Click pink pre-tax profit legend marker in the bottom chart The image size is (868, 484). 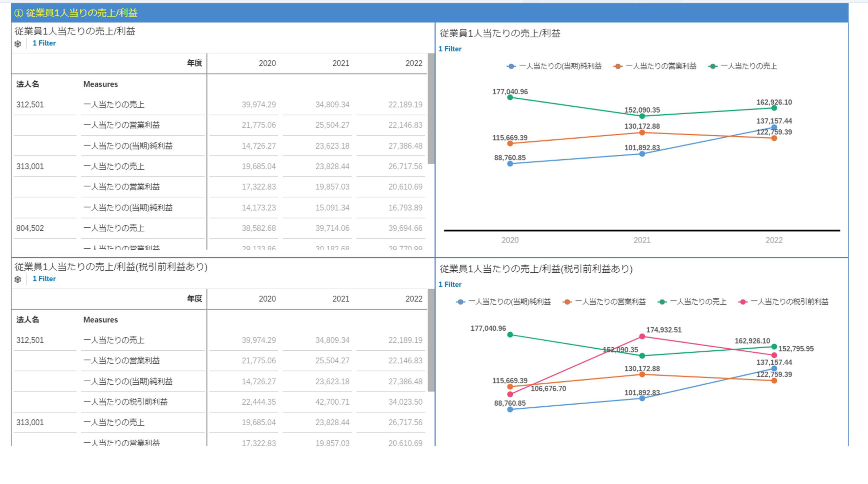pyautogui.click(x=743, y=302)
